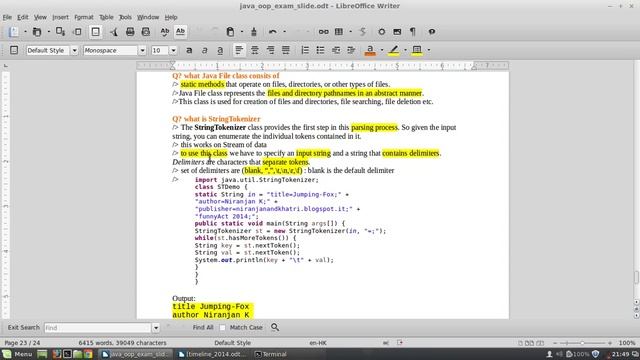
Task: Open the Edit menu
Action: pyautogui.click(x=22, y=17)
